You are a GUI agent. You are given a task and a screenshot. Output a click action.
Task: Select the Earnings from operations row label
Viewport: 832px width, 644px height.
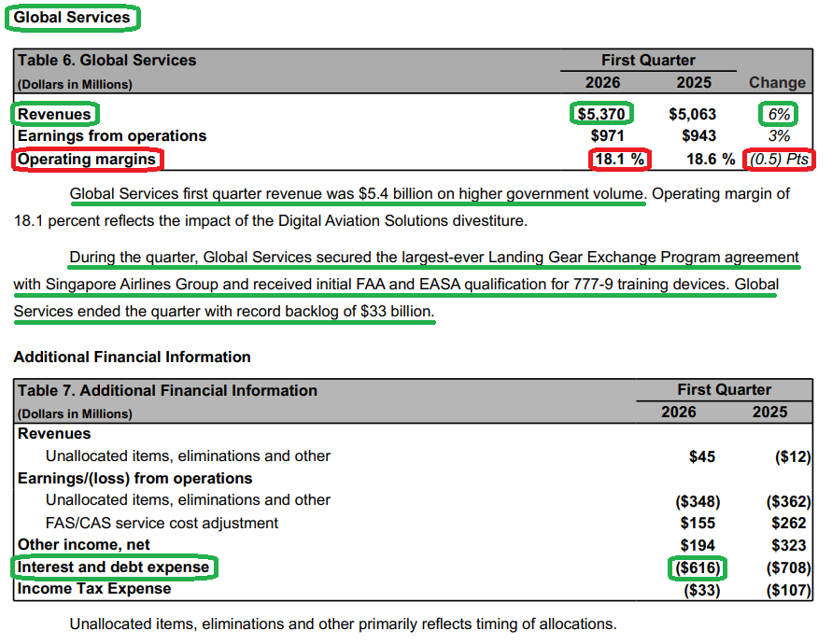[112, 136]
